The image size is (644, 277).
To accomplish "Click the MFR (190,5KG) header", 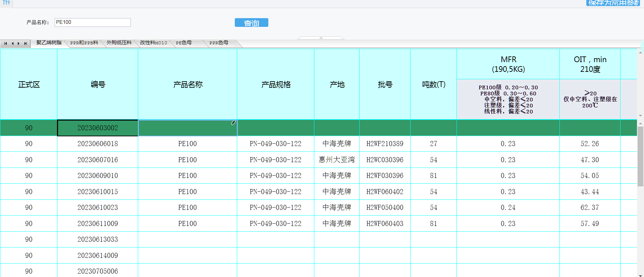I will [x=508, y=64].
